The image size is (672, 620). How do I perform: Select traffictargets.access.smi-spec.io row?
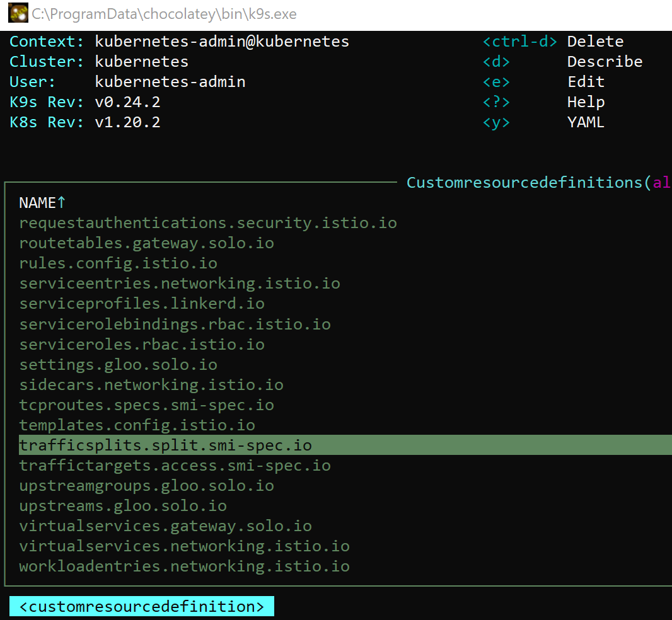coord(175,466)
